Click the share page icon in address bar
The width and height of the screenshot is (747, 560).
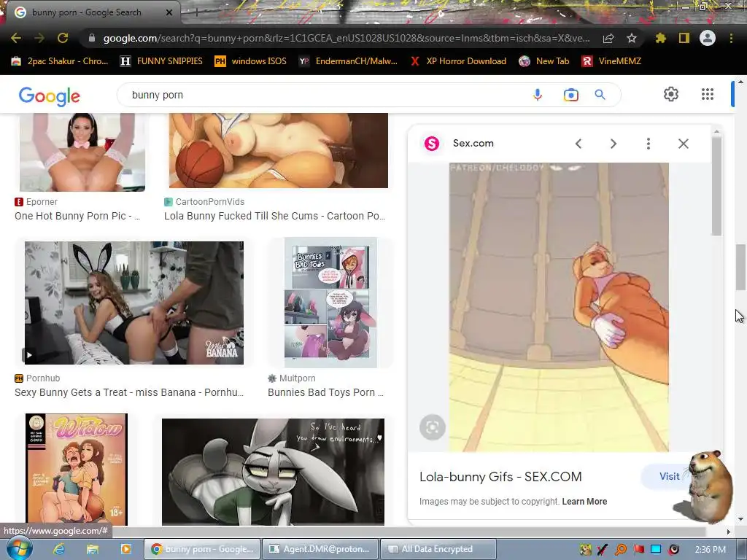(608, 38)
